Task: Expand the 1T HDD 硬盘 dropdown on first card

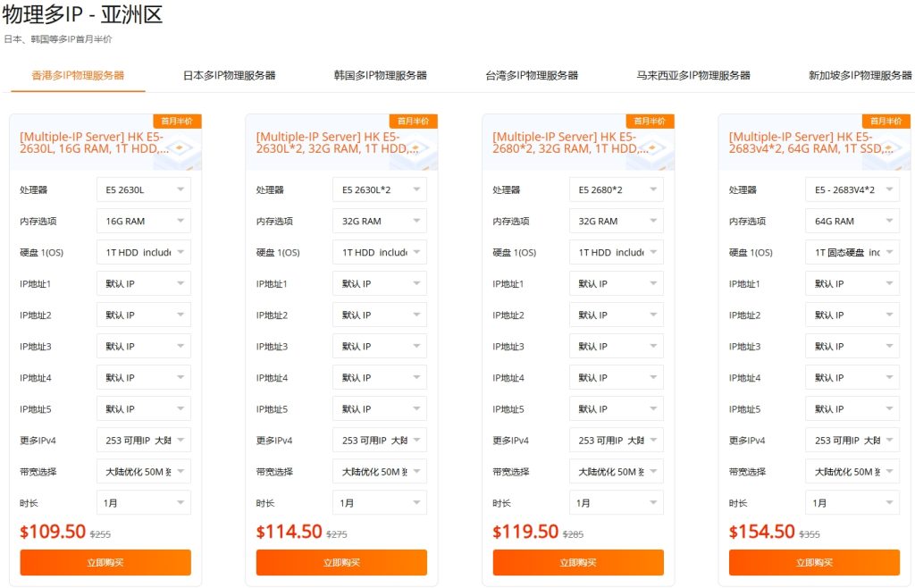Action: pyautogui.click(x=143, y=251)
